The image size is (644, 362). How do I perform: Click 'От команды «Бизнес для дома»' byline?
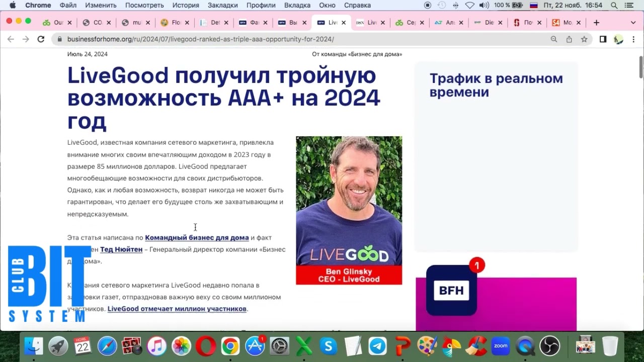[x=357, y=54]
